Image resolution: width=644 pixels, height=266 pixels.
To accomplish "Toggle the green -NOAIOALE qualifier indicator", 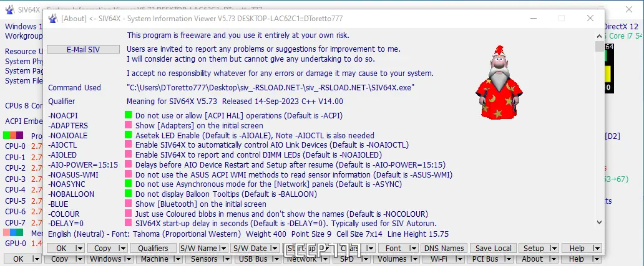I will click(128, 135).
